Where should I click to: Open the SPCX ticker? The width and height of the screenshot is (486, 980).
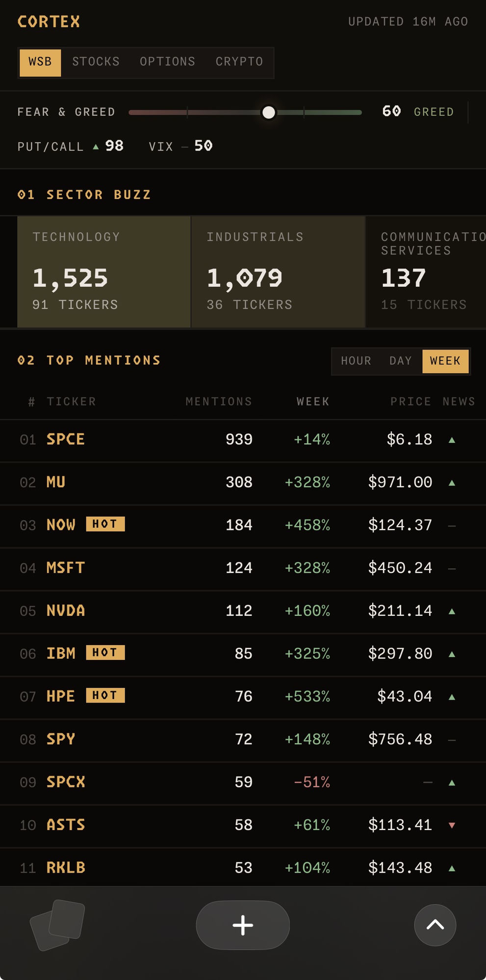click(x=66, y=782)
